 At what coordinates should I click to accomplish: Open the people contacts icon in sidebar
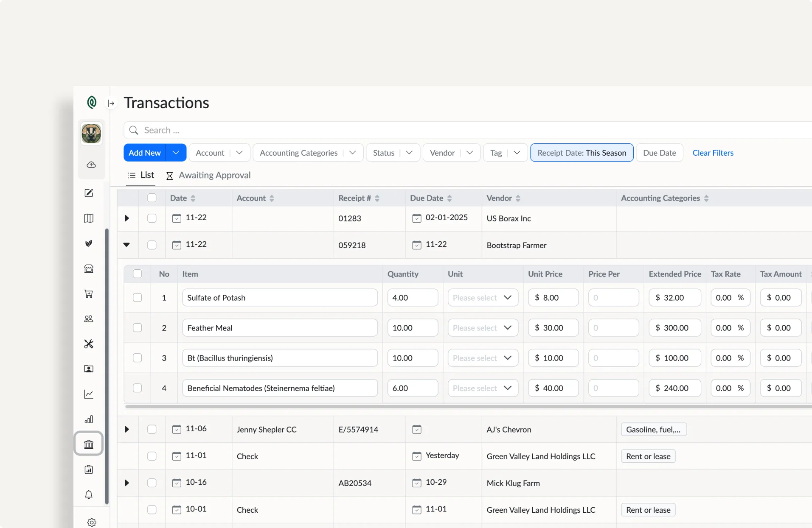click(x=88, y=318)
